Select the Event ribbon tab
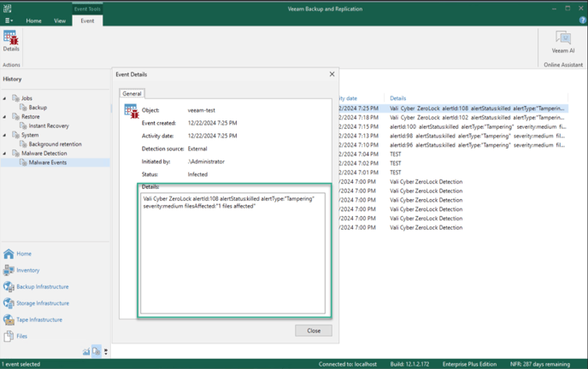The image size is (588, 369). 87,20
